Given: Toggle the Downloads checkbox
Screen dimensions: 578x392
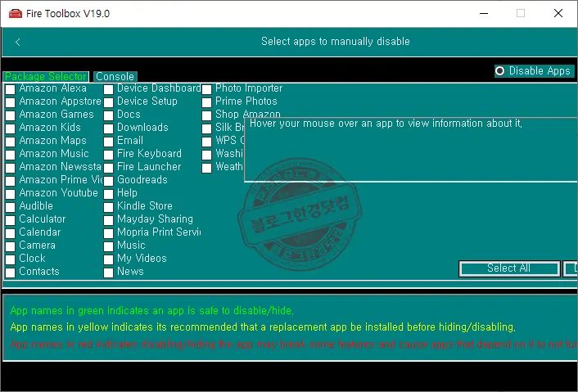Looking at the screenshot, I should (x=108, y=128).
